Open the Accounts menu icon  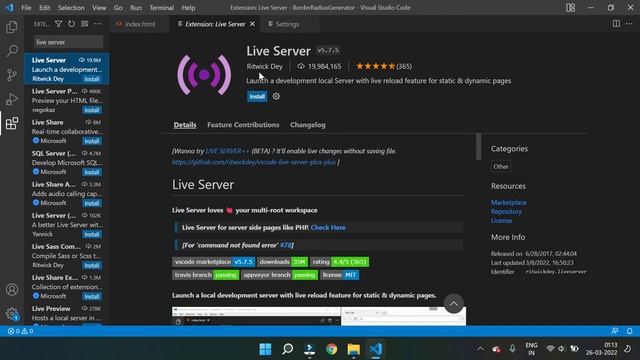pos(12,289)
